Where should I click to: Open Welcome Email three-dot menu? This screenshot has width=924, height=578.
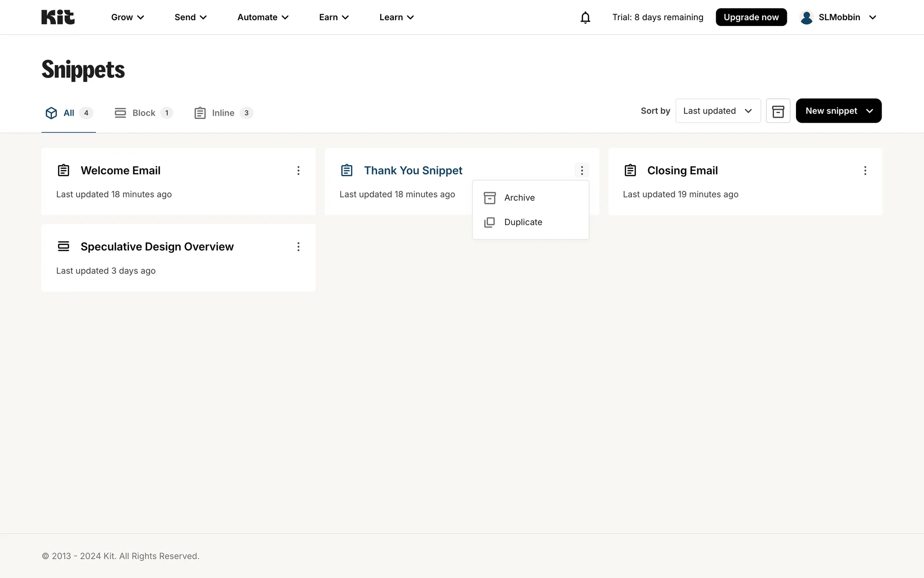(298, 171)
